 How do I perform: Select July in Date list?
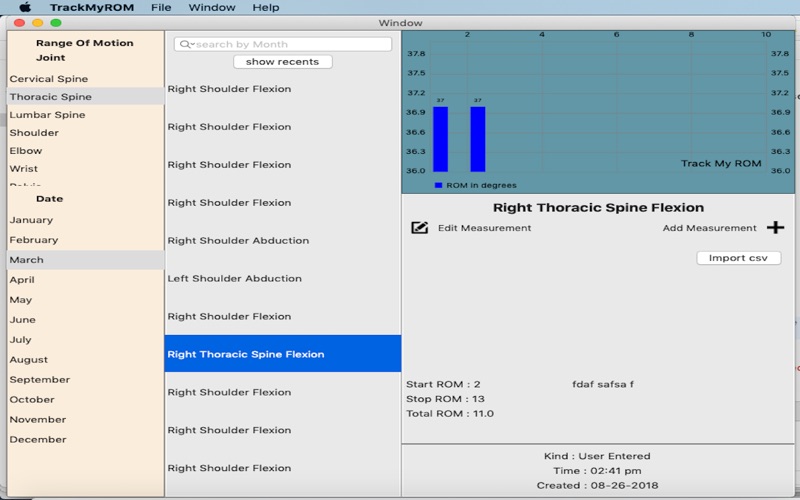point(85,339)
